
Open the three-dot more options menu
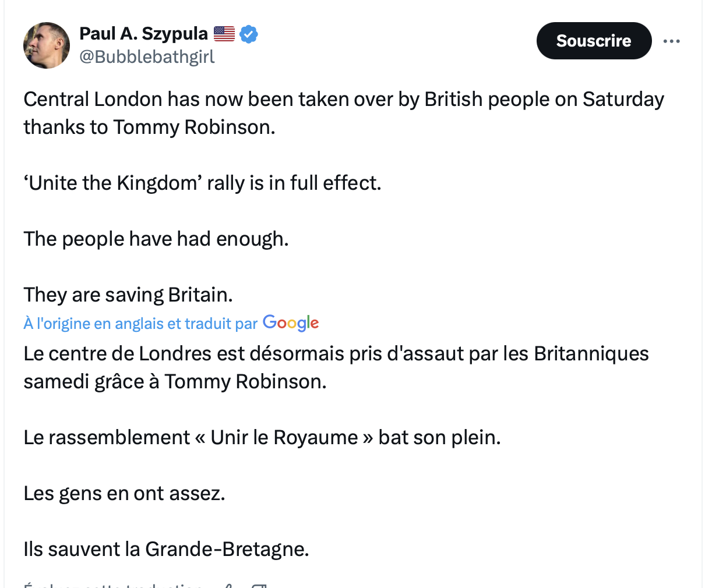671,41
